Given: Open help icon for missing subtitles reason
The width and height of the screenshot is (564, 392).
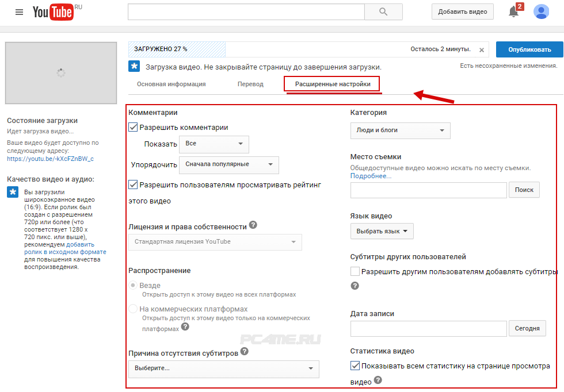Looking at the screenshot, I should click(x=245, y=351).
